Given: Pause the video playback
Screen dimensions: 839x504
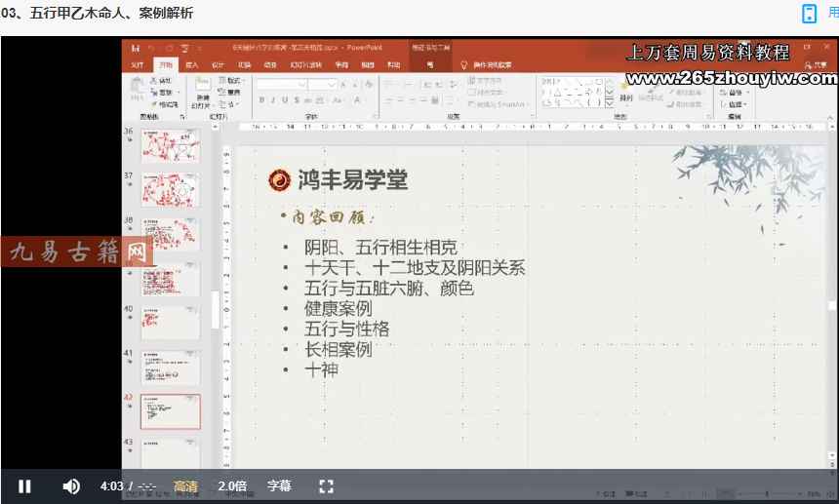Looking at the screenshot, I should (24, 485).
